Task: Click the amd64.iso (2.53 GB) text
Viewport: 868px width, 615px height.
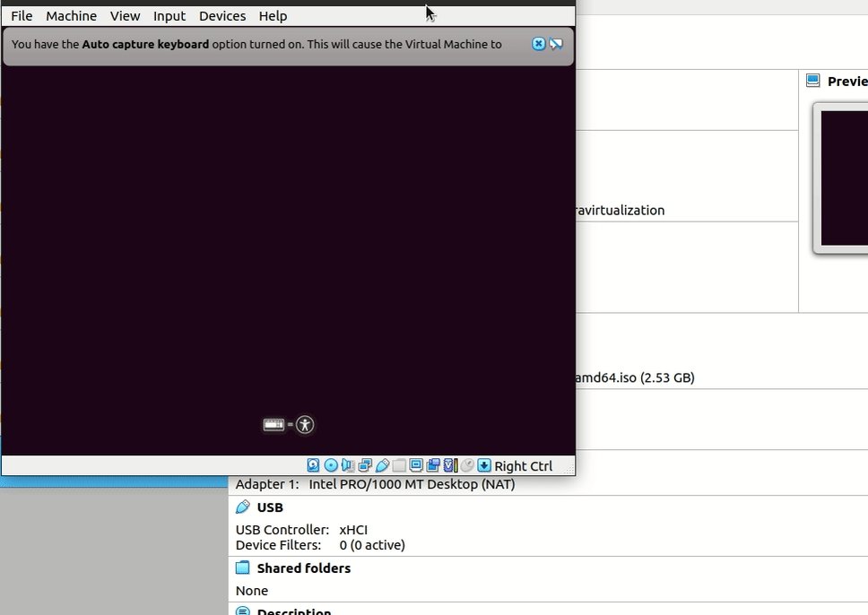Action: click(x=635, y=377)
